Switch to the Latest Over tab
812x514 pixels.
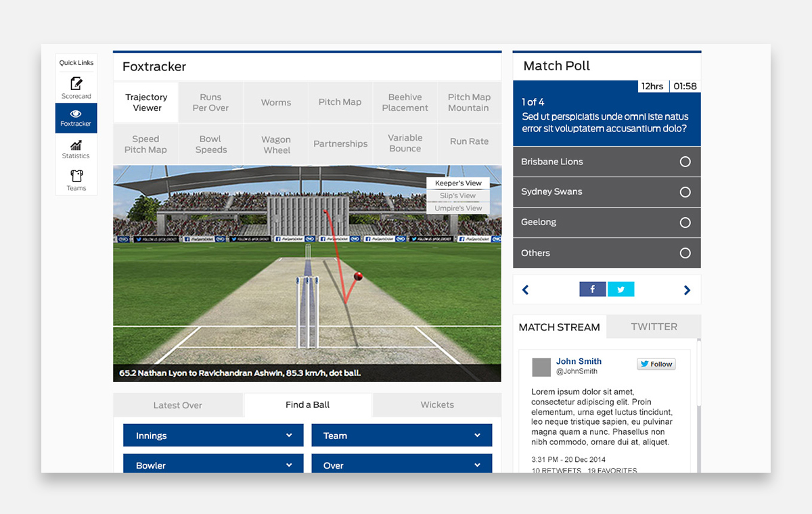click(x=178, y=405)
